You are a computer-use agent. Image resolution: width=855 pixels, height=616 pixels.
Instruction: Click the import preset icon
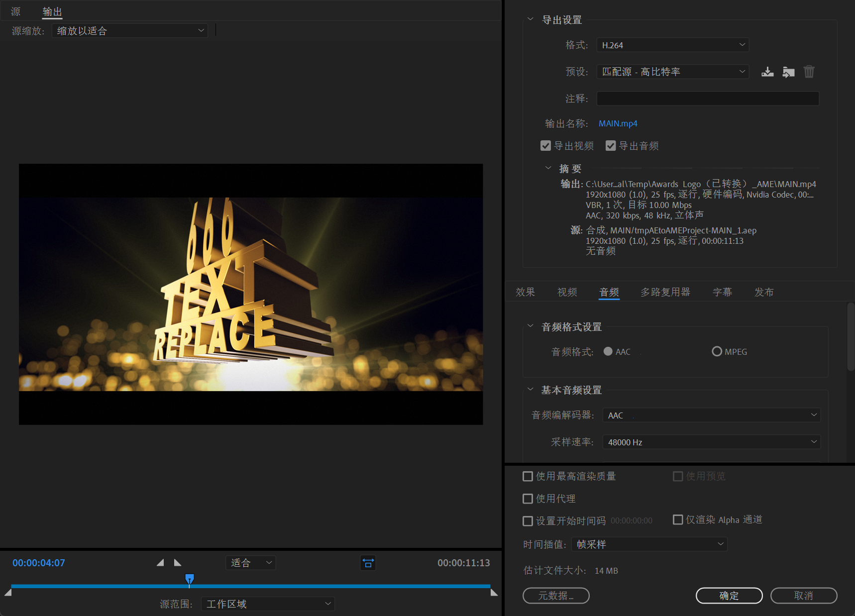tap(788, 72)
